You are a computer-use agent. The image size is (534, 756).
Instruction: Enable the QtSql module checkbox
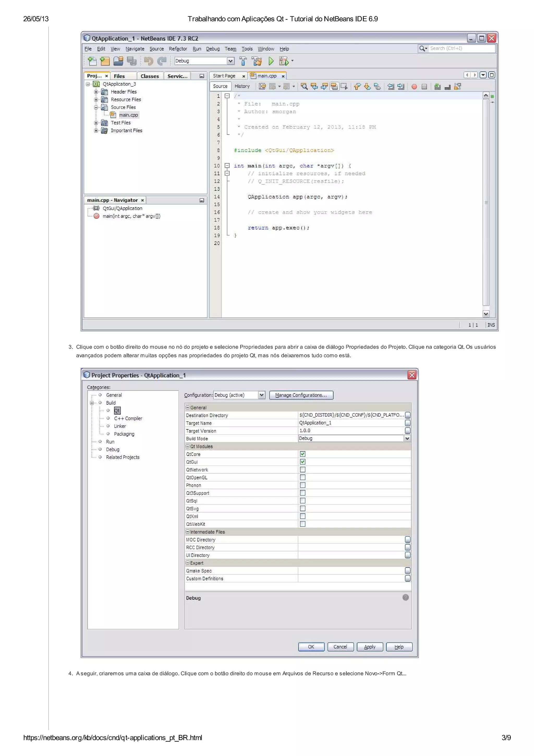click(302, 501)
